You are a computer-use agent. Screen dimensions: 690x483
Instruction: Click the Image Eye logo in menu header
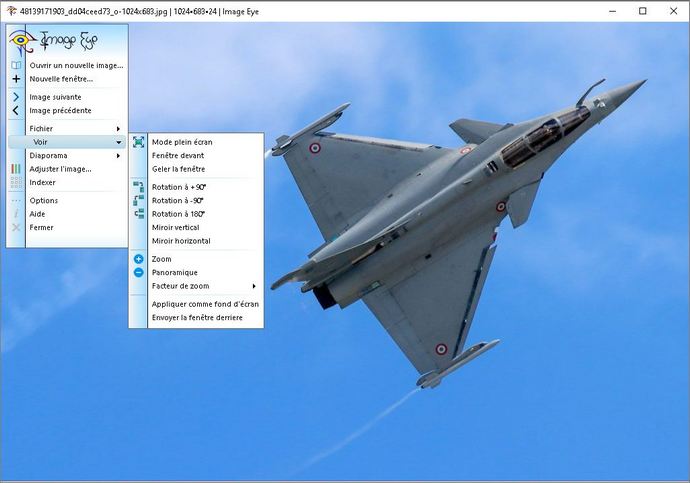(53, 42)
